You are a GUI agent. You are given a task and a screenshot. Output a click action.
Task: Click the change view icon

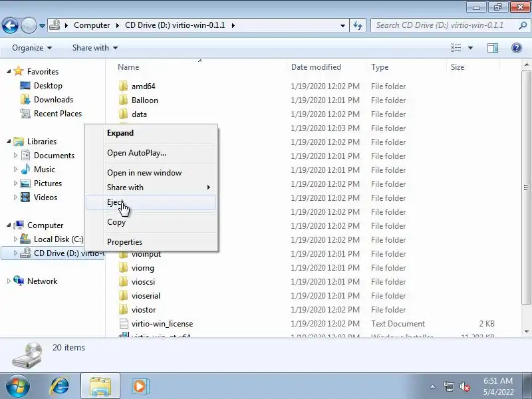coord(456,48)
